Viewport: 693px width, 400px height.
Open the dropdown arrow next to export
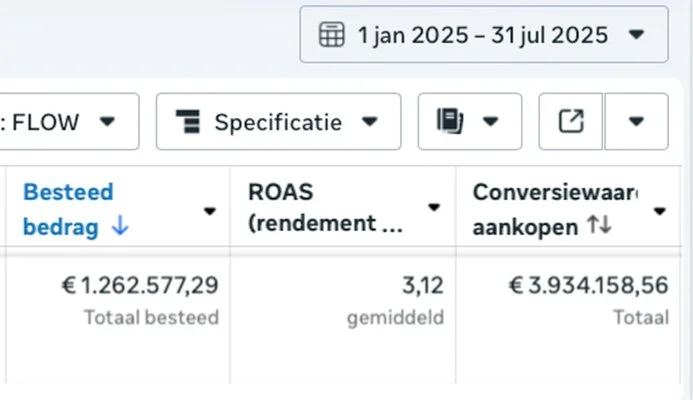click(x=636, y=122)
